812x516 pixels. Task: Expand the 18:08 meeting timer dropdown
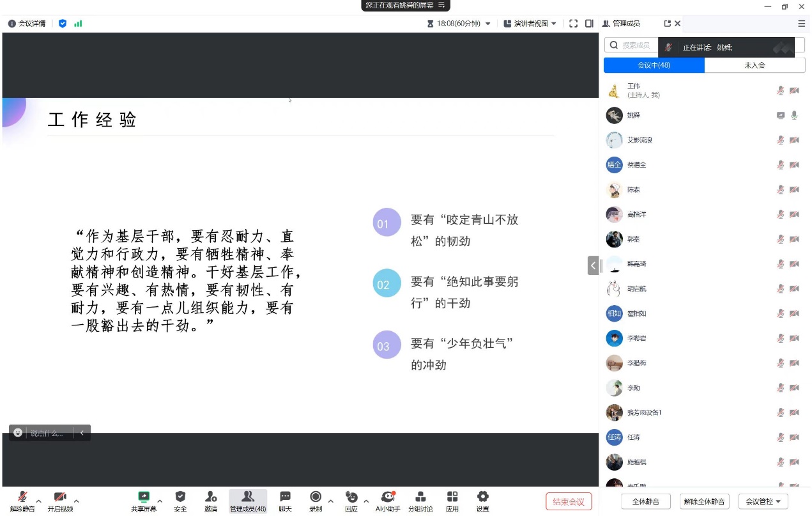pyautogui.click(x=488, y=24)
